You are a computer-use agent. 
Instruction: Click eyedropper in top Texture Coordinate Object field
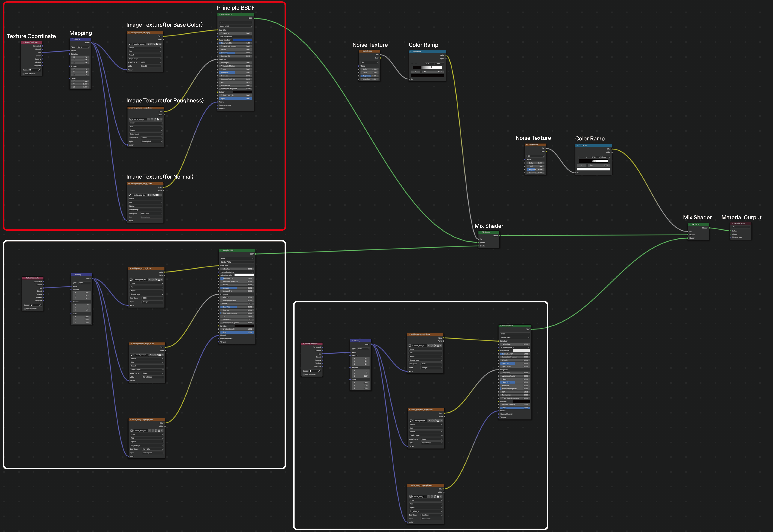coord(39,70)
